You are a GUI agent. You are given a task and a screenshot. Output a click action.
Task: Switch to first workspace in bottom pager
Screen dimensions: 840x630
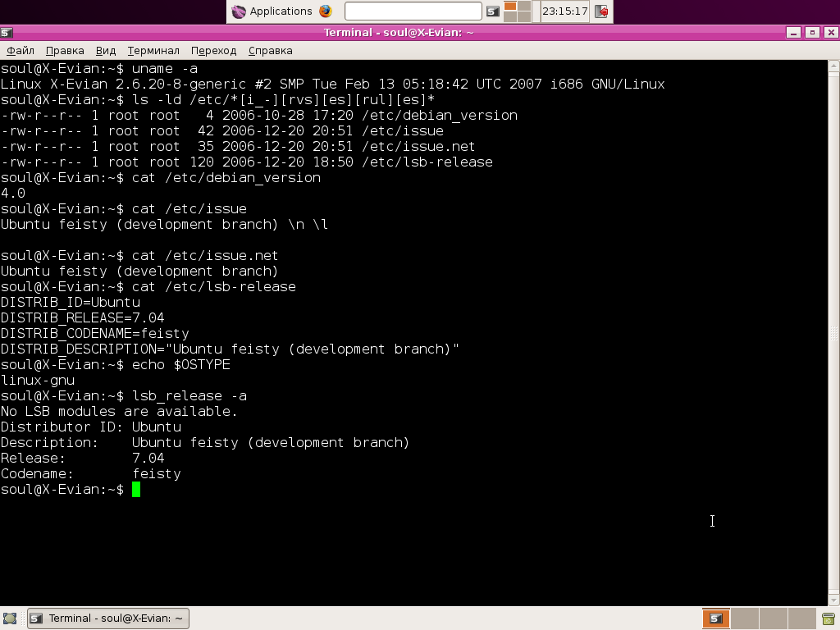[715, 619]
